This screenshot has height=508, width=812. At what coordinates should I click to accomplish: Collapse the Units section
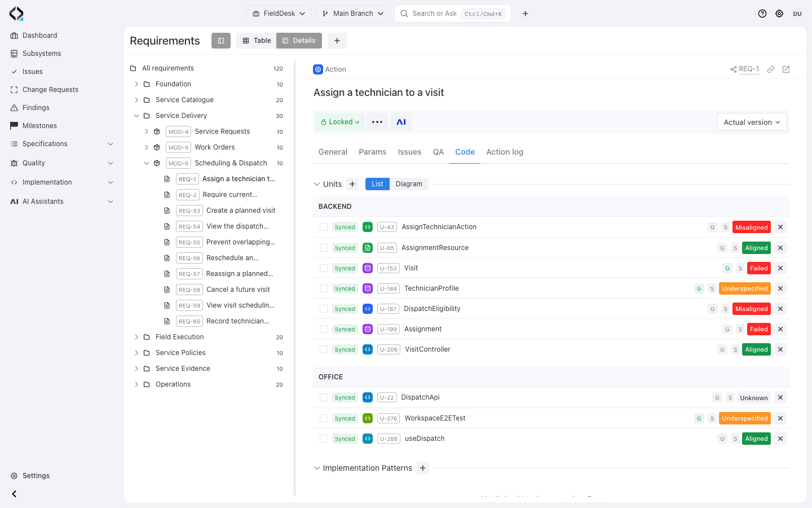tap(317, 184)
